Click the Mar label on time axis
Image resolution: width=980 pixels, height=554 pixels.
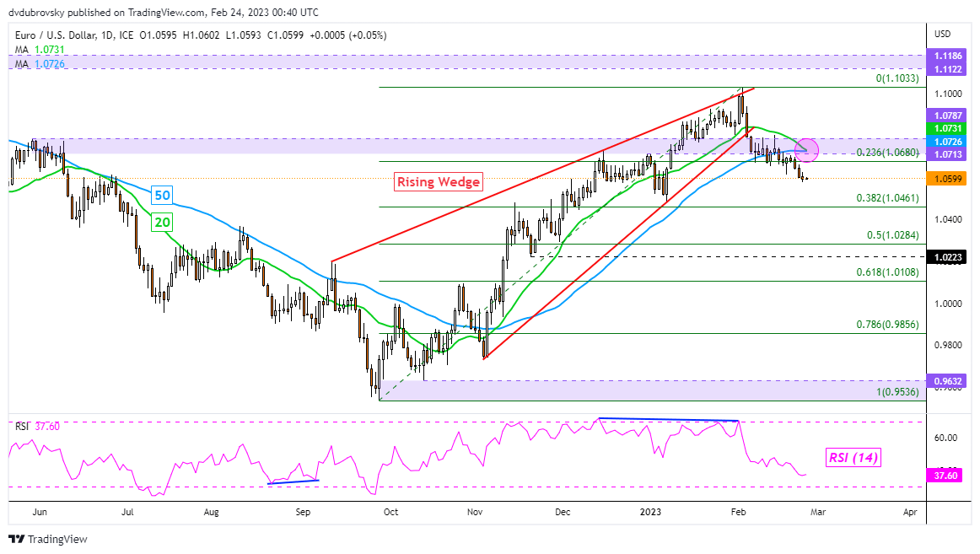[x=817, y=512]
